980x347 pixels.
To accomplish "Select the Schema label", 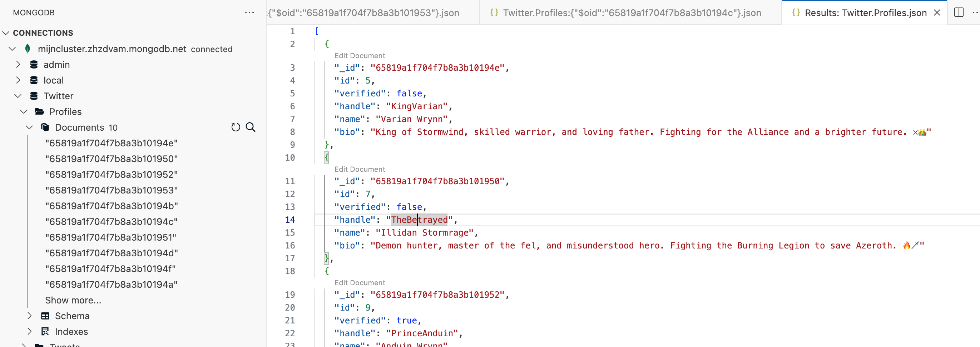I will tap(72, 316).
